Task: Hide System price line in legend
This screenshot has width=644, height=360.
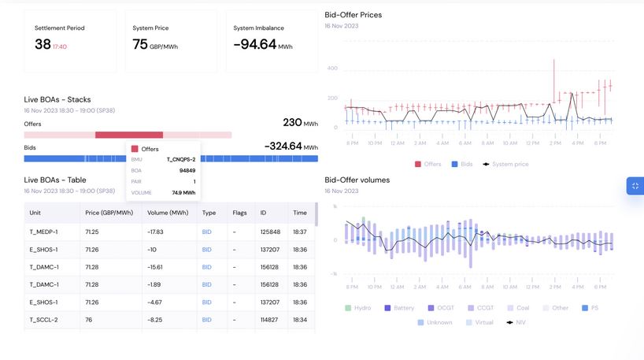Action: (x=505, y=164)
